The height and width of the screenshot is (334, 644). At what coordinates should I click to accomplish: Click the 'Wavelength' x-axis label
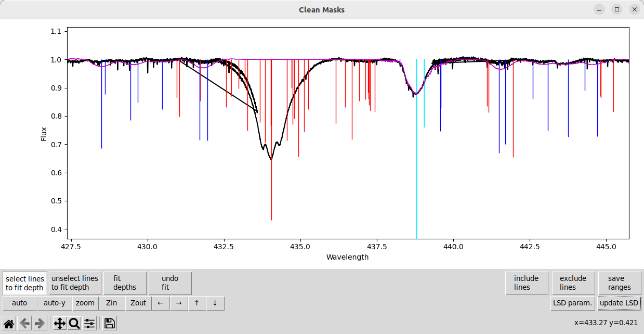(x=347, y=257)
